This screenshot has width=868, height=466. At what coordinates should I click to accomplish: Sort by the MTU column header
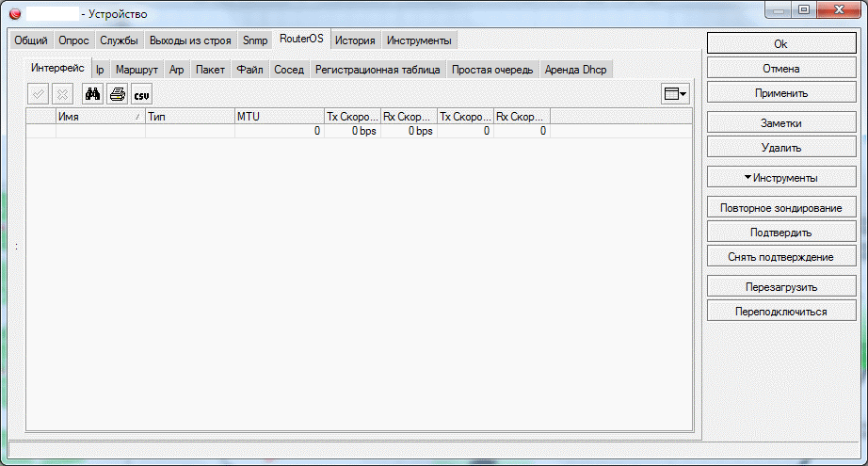[280, 116]
